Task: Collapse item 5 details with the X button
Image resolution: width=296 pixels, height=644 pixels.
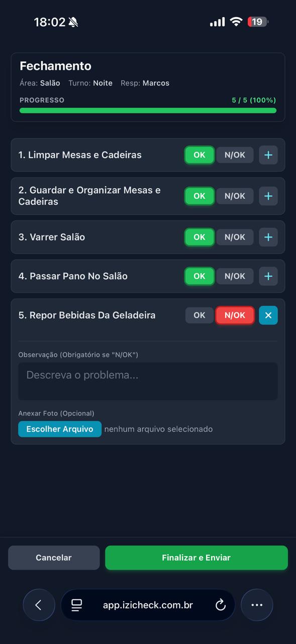Action: (x=268, y=315)
